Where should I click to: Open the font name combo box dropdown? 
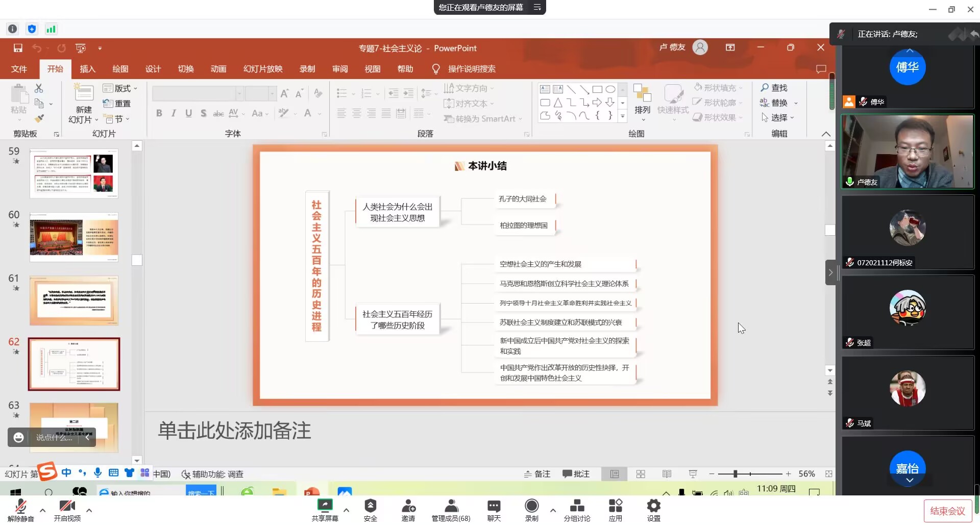[x=239, y=93]
